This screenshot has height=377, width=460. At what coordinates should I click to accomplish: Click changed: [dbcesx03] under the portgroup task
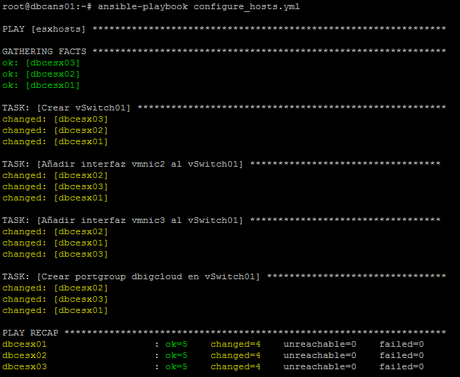pos(55,300)
